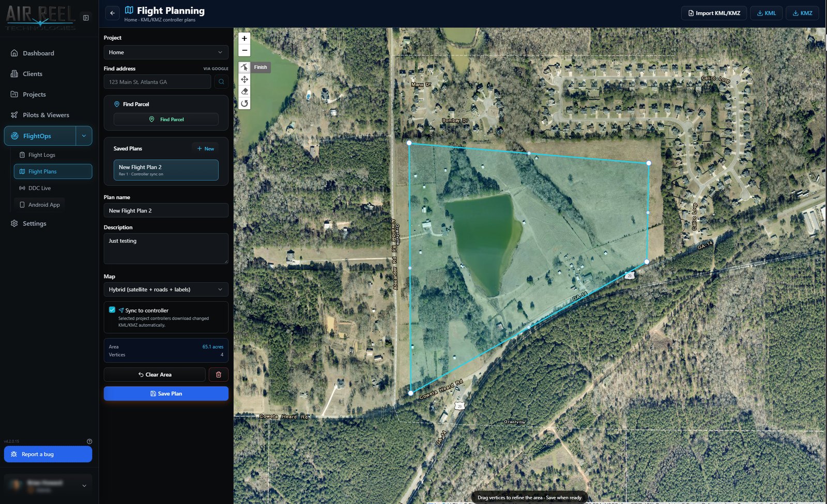
Task: Click the help question mark icon
Action: 89,441
